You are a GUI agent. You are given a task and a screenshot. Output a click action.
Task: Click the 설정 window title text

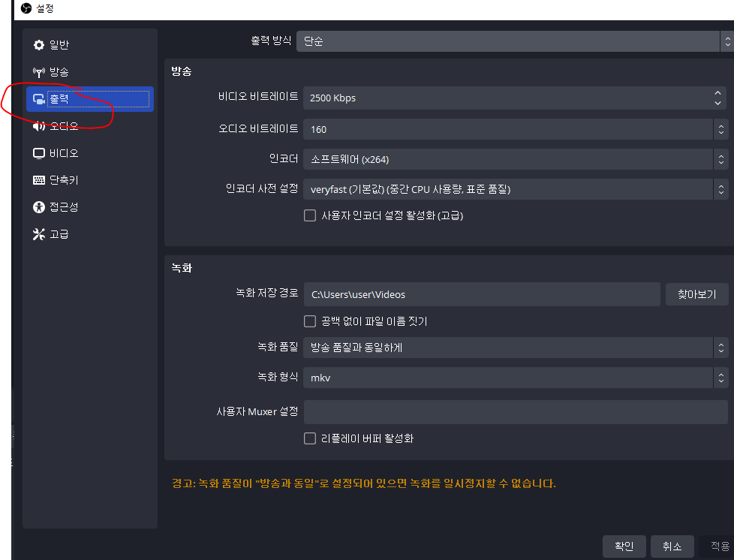coord(45,8)
